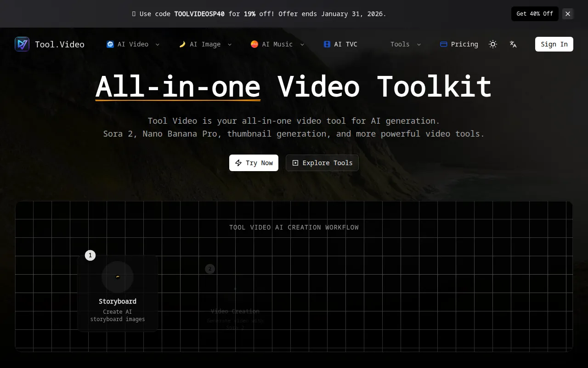Click the step 1 number badge
Screen dimensions: 588x368
tap(90, 255)
